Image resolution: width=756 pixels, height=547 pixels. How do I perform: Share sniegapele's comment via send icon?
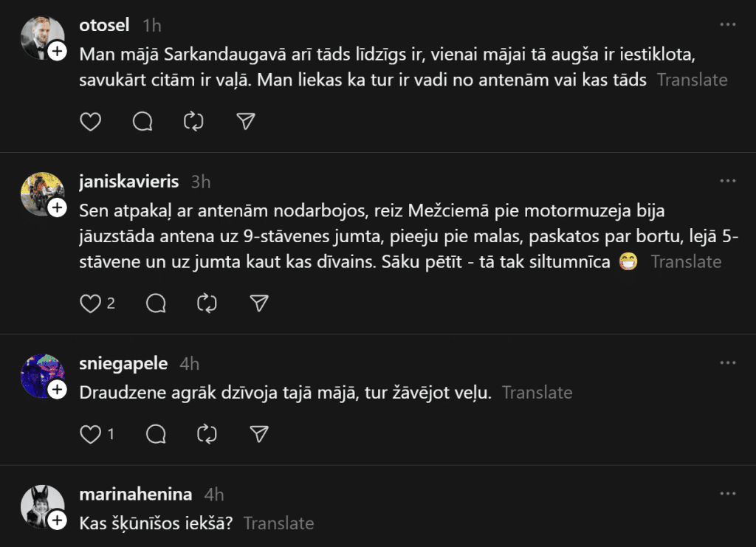pos(258,434)
